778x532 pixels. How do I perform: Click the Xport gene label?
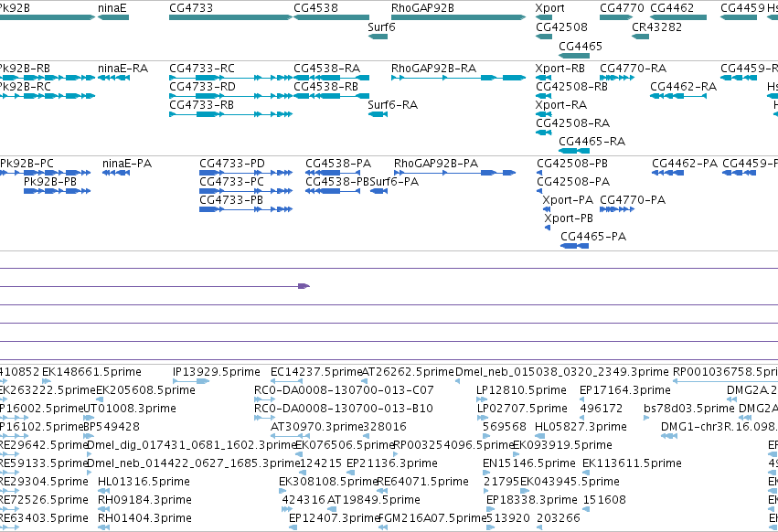(549, 8)
